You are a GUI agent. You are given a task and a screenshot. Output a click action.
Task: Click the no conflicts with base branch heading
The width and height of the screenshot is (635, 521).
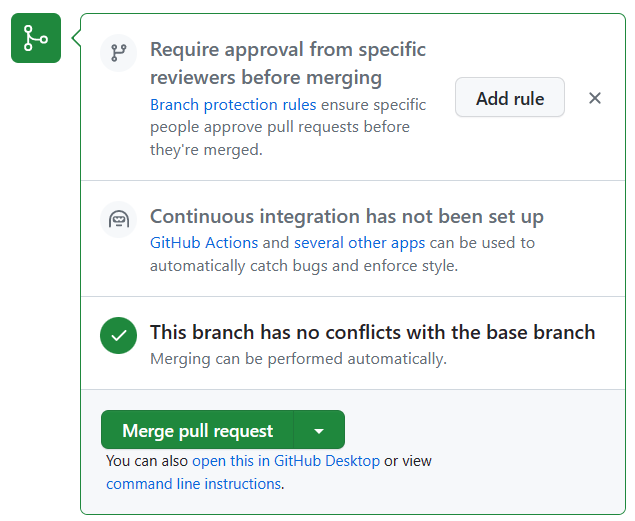[372, 332]
